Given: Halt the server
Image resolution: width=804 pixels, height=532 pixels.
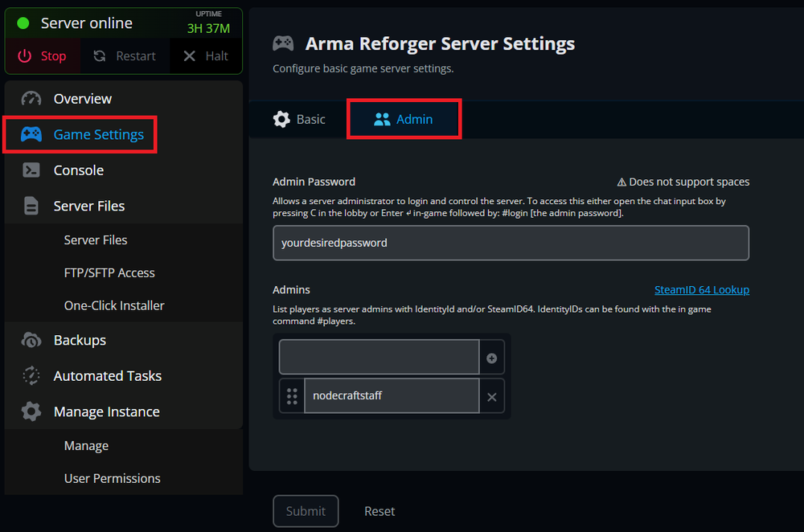Looking at the screenshot, I should point(206,56).
